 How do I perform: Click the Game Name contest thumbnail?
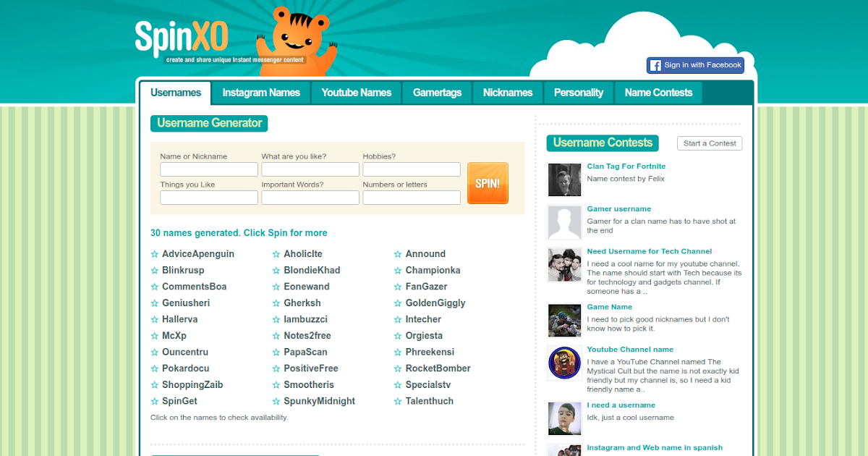point(565,320)
